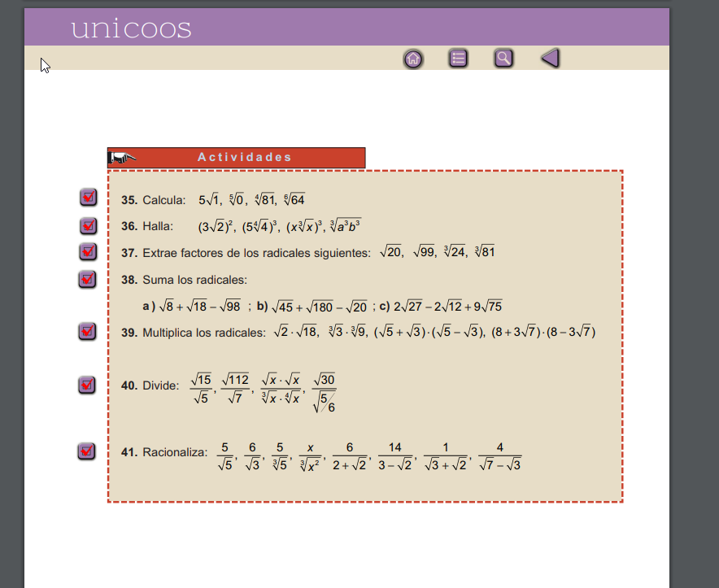Toggle checkbox beside Suma los radicales
This screenshot has width=719, height=588.
coord(87,279)
